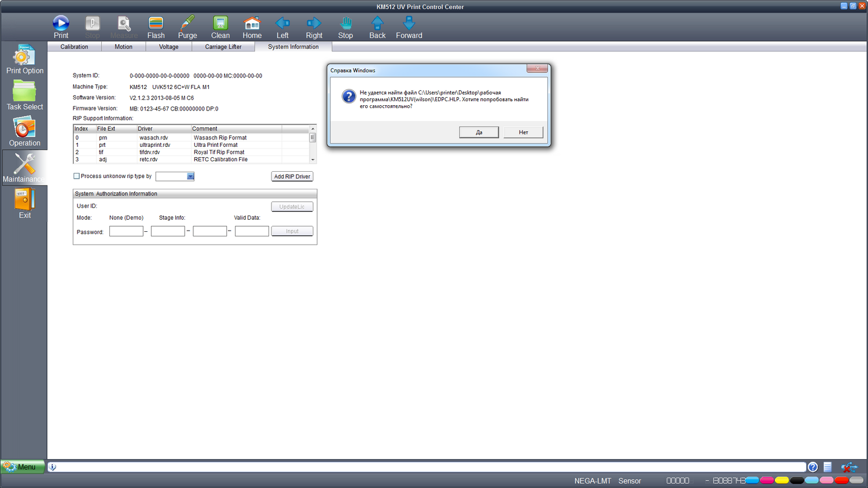The image size is (868, 488).
Task: Click the yellow ink indicator
Action: pyautogui.click(x=782, y=480)
